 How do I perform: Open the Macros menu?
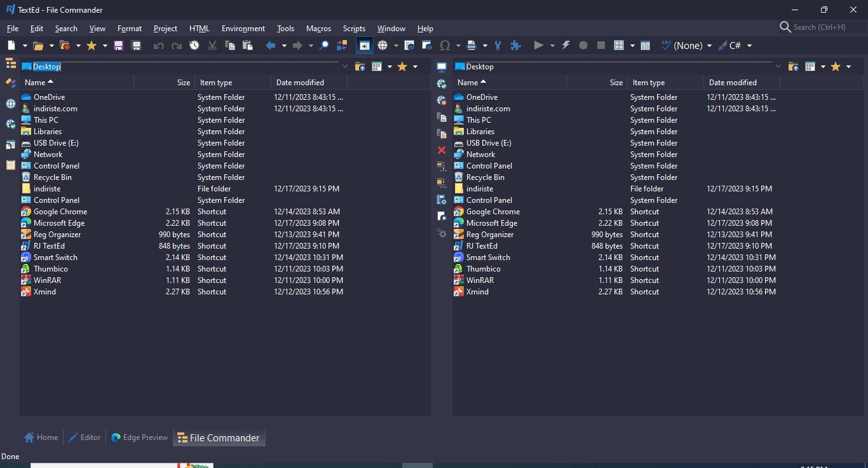[x=318, y=29]
